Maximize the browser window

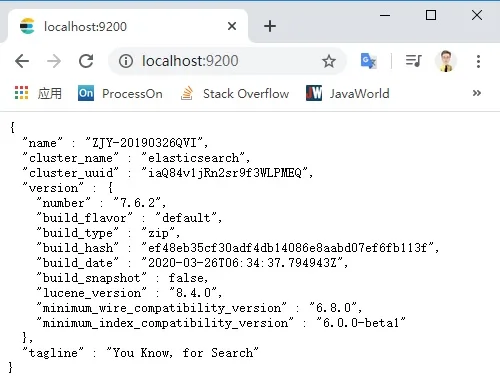431,15
